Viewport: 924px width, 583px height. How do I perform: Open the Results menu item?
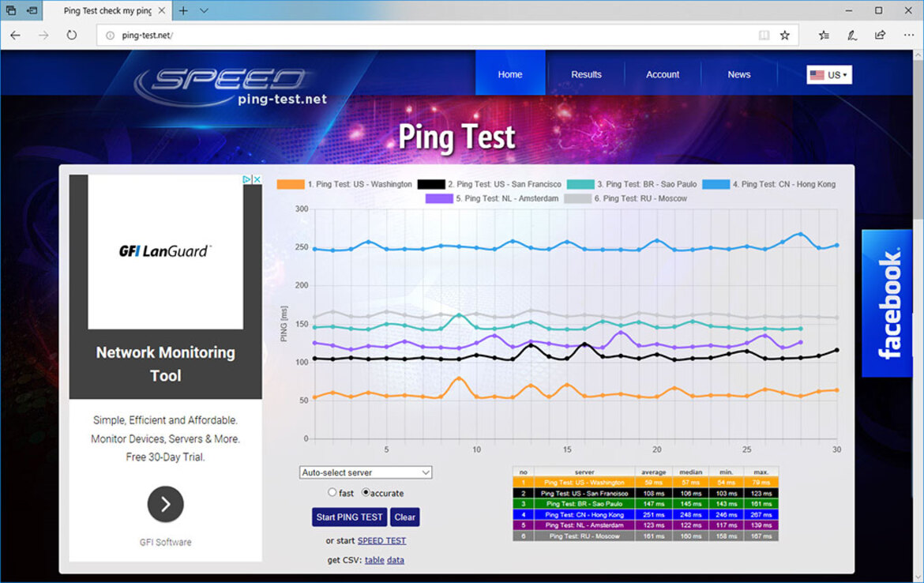[x=586, y=74]
